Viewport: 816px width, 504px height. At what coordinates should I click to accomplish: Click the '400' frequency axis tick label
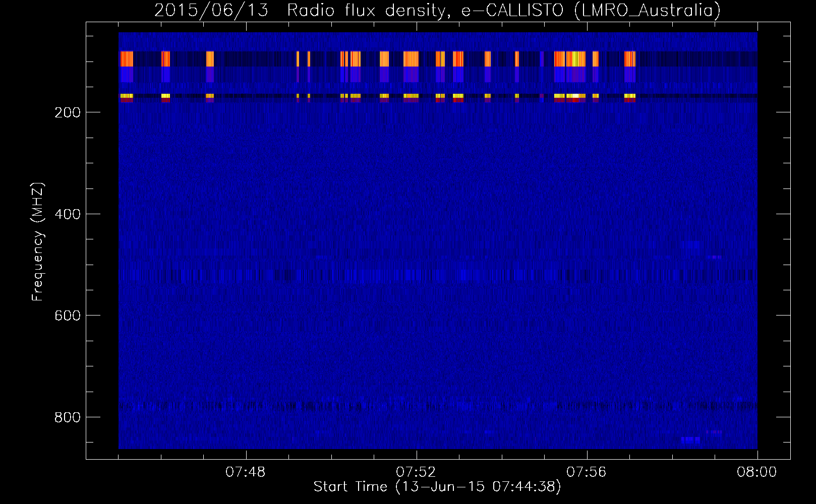tap(68, 214)
